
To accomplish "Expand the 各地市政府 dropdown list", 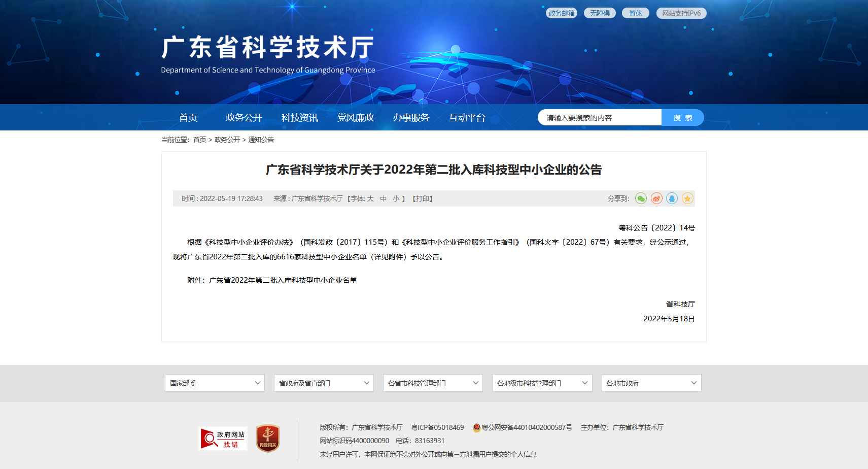I will [x=651, y=383].
